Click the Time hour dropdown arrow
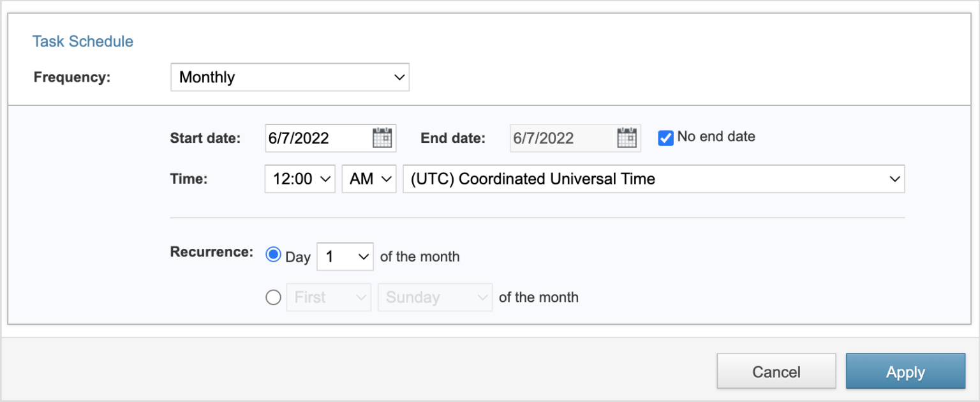980x402 pixels. click(x=324, y=179)
